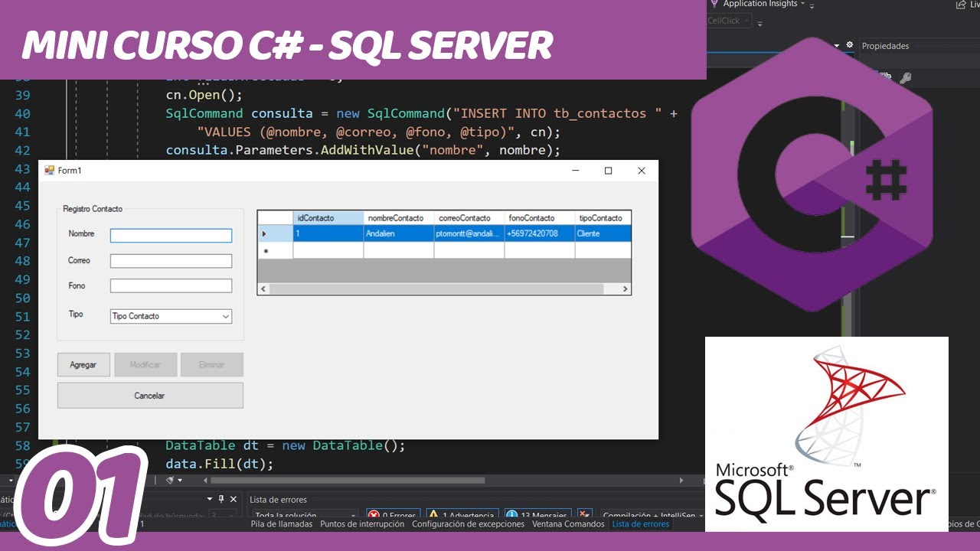Screen dimensions: 980x551
Task: Click left arrow of the grid horizontal scrollbar
Action: point(264,289)
